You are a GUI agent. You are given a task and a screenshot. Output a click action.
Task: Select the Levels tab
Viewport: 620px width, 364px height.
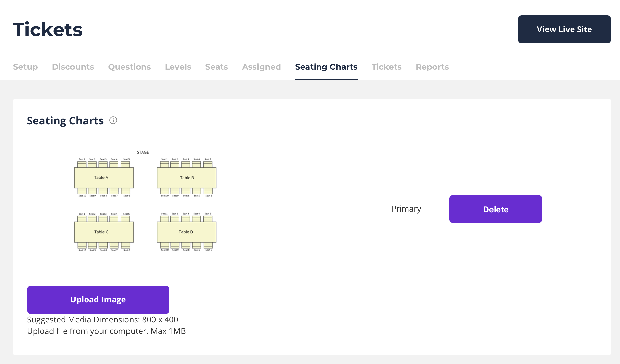178,67
